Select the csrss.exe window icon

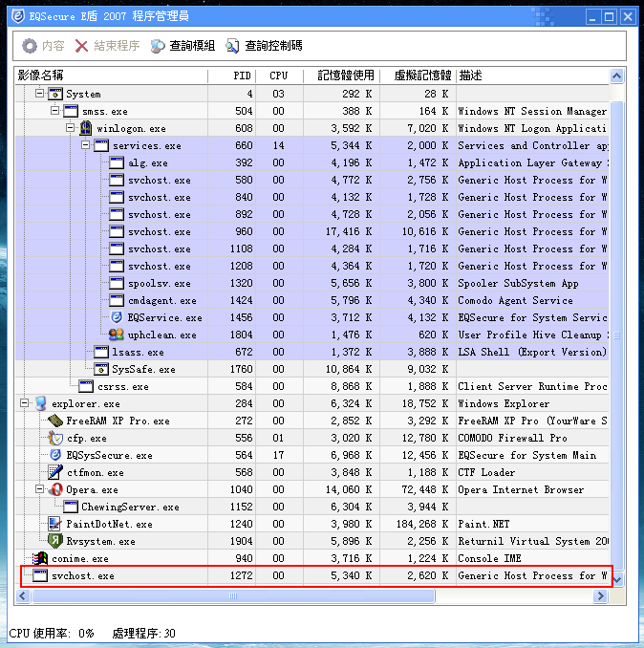86,386
